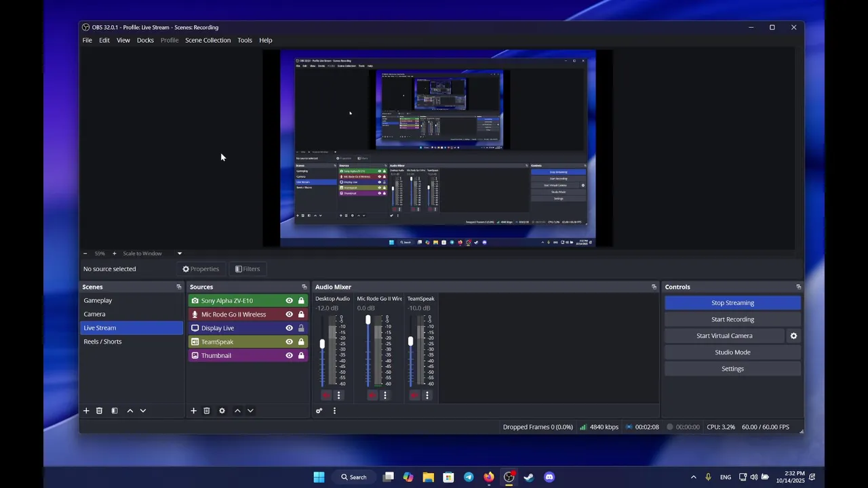Move source down in Sources dock
868x488 pixels.
point(250,411)
